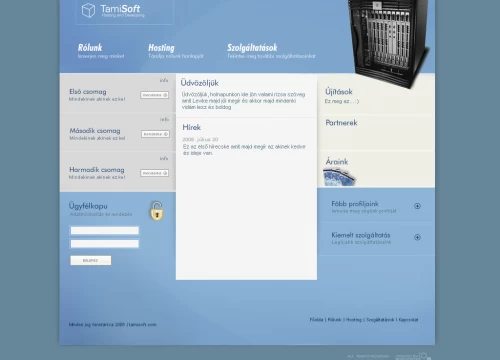Image resolution: width=500 pixels, height=360 pixels.
Task: Open the Szolgáltatások menu item
Action: 252,48
